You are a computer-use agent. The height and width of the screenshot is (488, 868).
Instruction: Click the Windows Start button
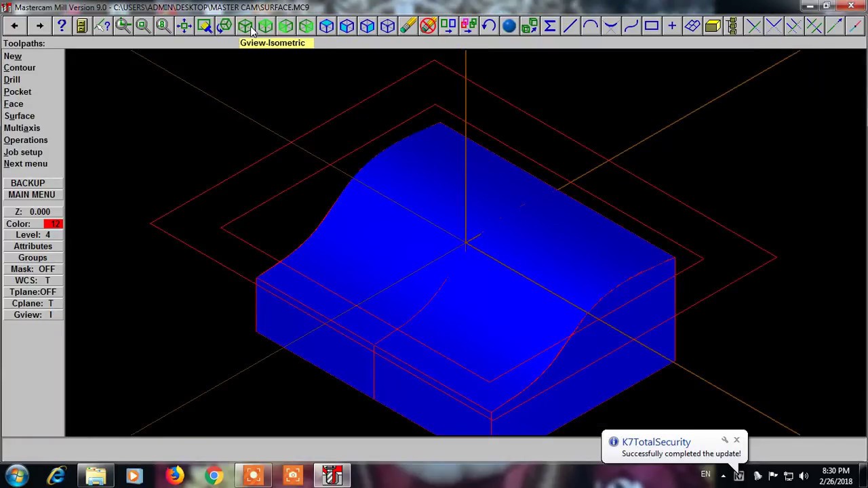(16, 475)
